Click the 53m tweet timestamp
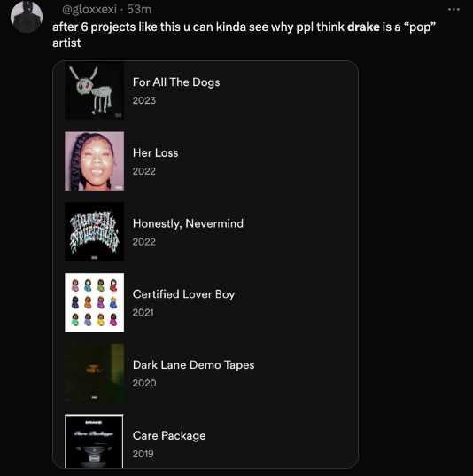473x476 pixels. (x=139, y=10)
